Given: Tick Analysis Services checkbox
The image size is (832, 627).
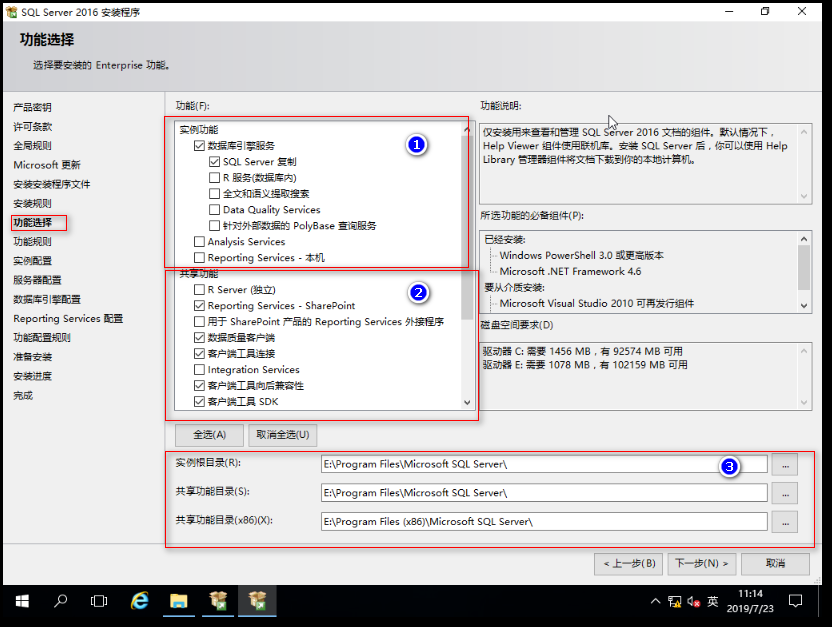Looking at the screenshot, I should coord(200,242).
